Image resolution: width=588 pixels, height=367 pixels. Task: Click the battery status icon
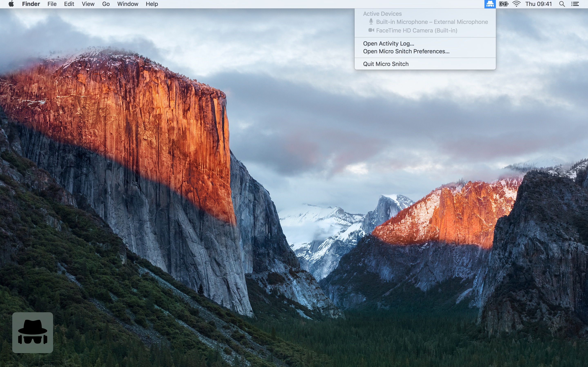click(503, 4)
